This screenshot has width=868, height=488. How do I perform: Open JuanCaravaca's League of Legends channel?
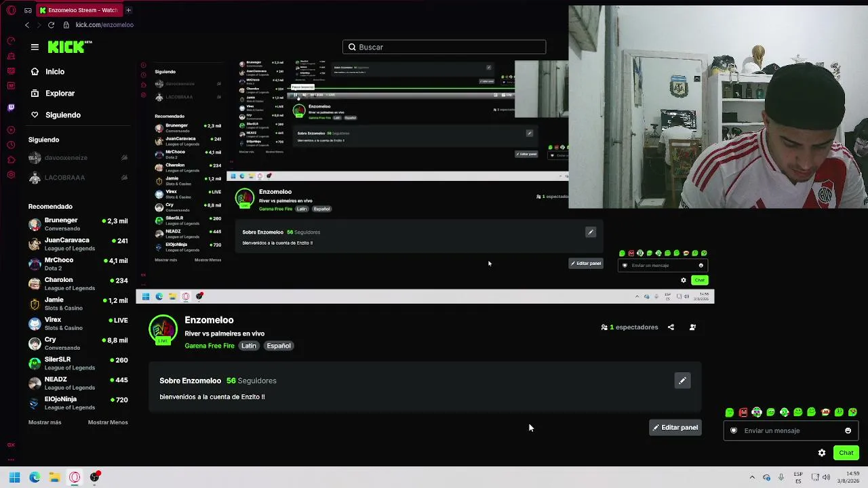(78, 244)
